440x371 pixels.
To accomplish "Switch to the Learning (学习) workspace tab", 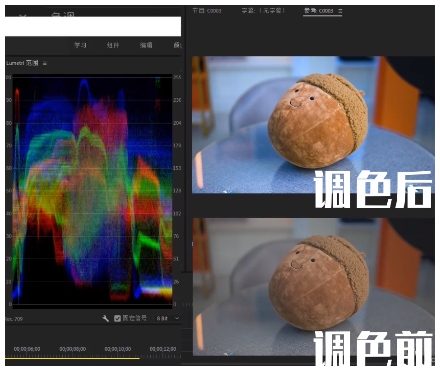I will click(x=80, y=45).
